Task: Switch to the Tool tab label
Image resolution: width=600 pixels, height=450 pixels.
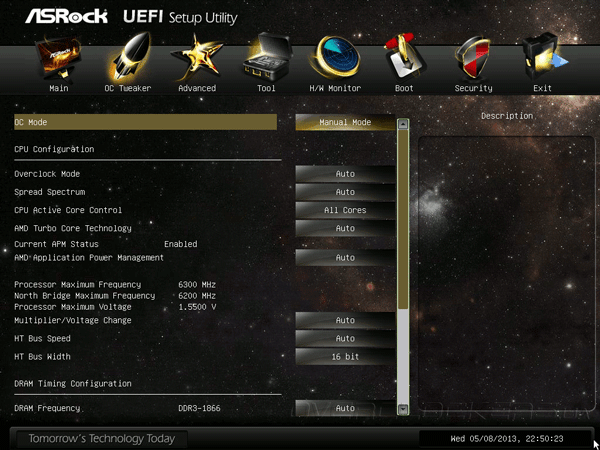Action: click(x=266, y=88)
